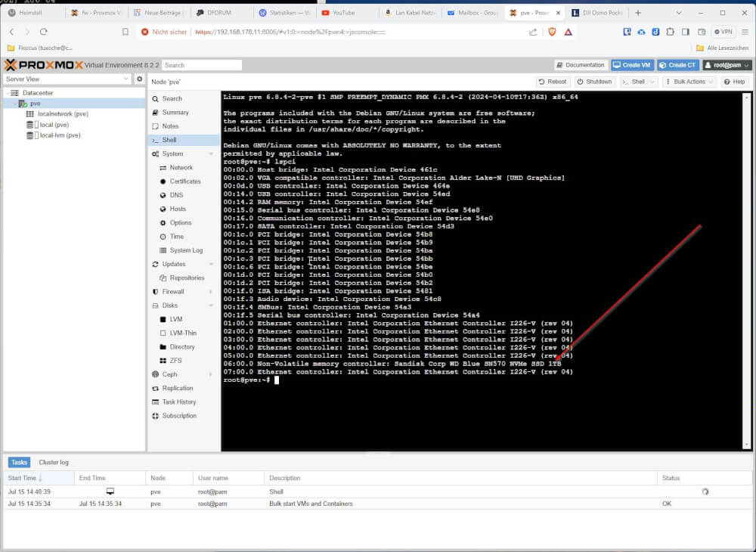Select local-lvm (pve) storage in tree
The image size is (756, 552).
click(x=60, y=135)
